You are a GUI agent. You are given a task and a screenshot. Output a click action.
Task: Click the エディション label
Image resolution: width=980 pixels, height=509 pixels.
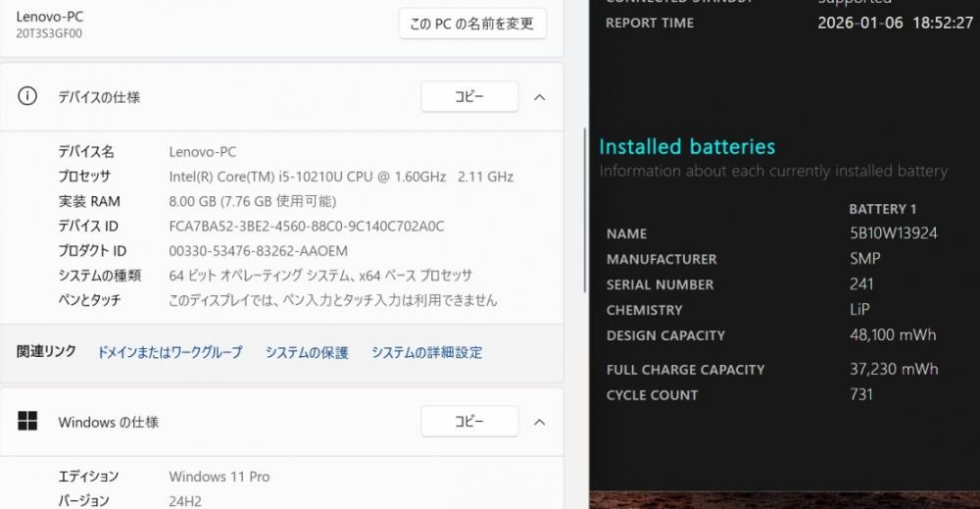coord(88,477)
